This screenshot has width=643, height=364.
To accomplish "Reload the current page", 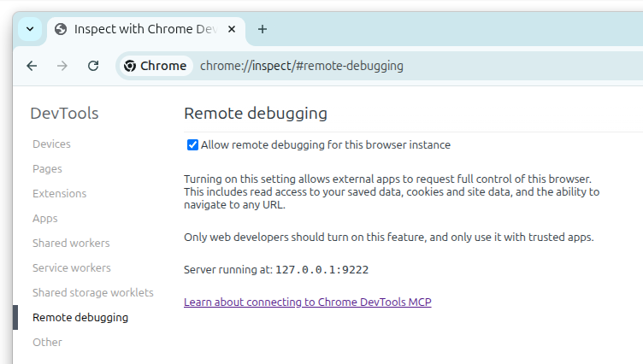I will tap(93, 66).
